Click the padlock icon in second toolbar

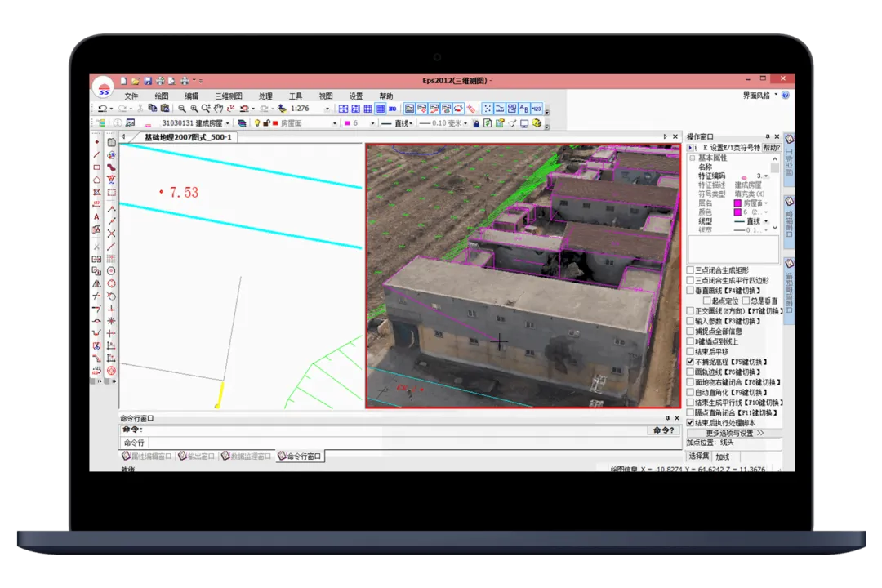point(476,123)
